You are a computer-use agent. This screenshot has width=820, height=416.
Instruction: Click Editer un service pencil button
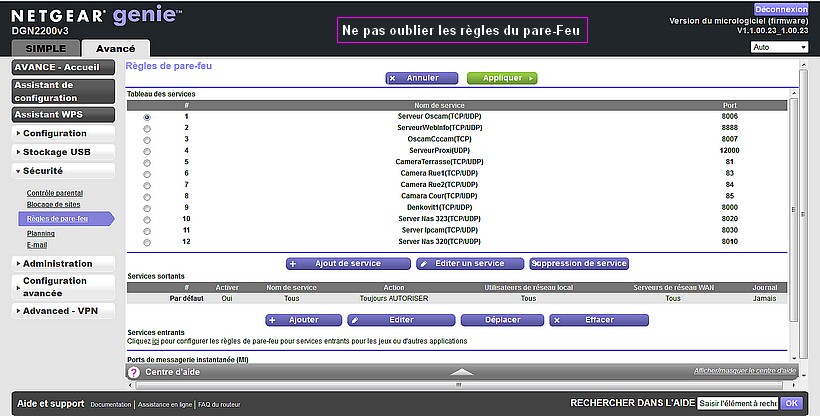point(468,264)
